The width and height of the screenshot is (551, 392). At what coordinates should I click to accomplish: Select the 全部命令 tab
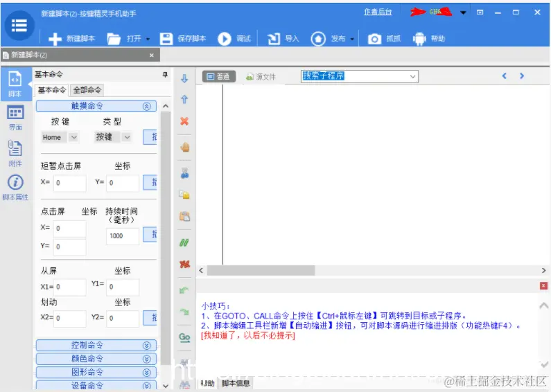[87, 90]
